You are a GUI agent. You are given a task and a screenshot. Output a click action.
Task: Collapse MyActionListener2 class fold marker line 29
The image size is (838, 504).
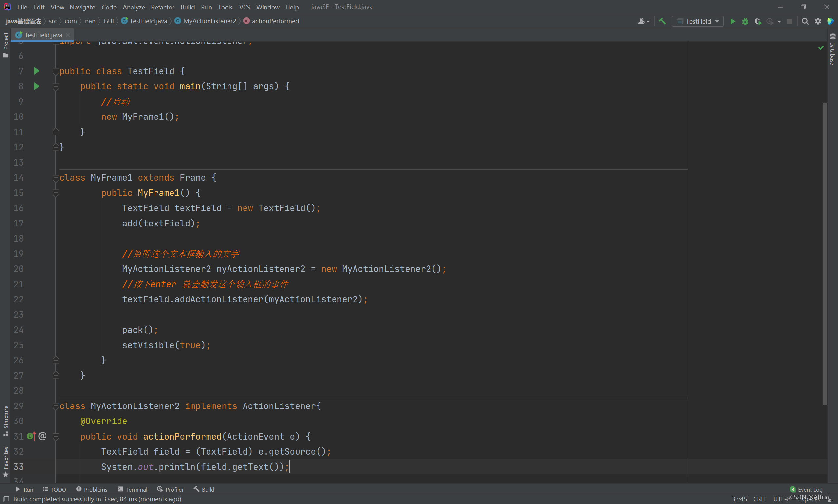(56, 406)
